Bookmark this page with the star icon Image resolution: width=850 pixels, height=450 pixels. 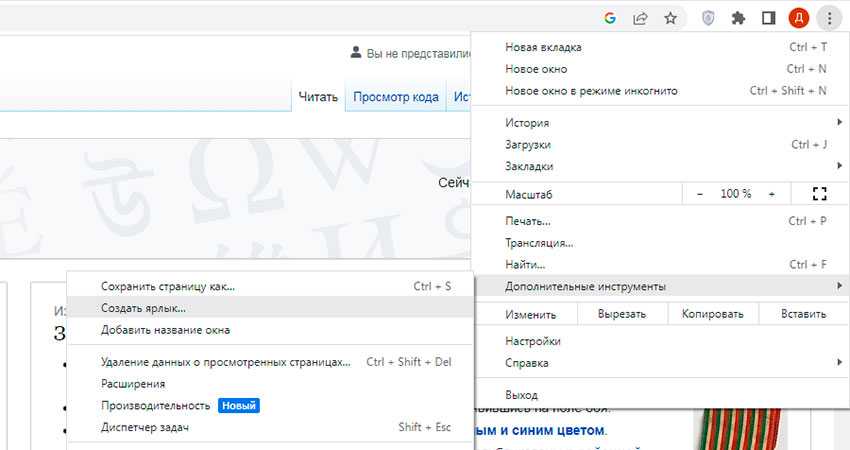[670, 18]
